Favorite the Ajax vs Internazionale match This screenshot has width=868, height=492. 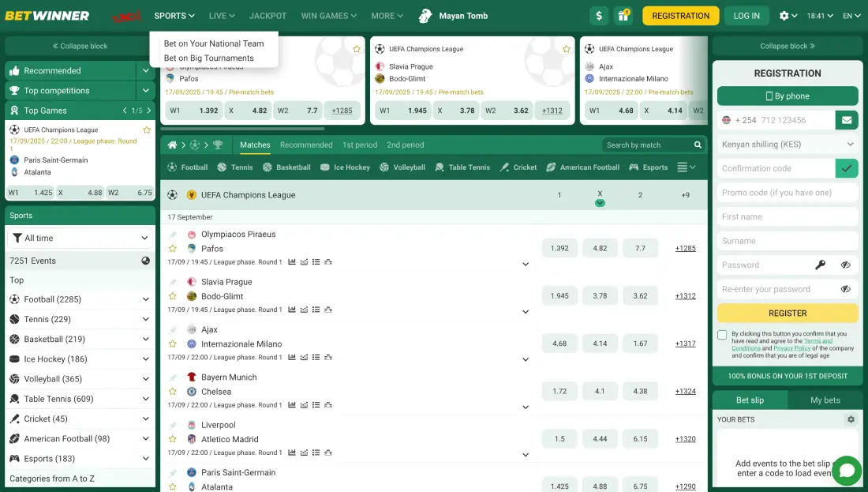(173, 344)
